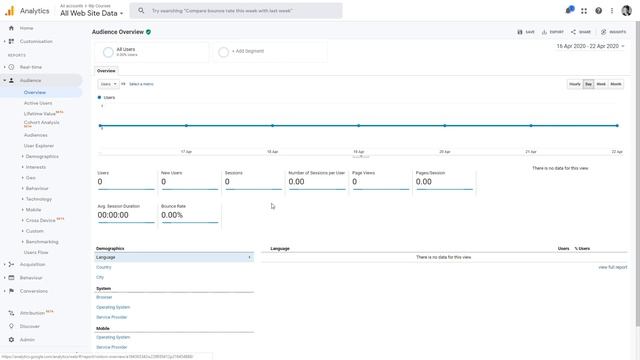This screenshot has width=640, height=360.
Task: Switch chart to Month view
Action: (x=616, y=84)
